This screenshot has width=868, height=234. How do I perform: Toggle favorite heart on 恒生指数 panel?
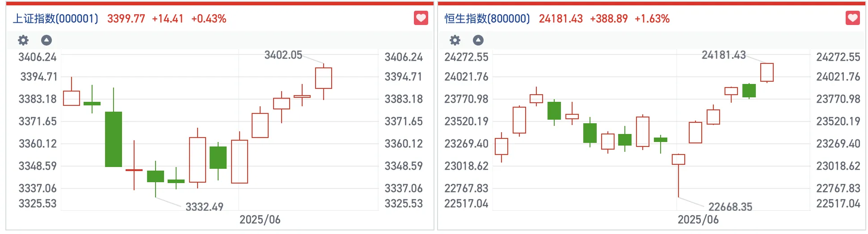[x=853, y=18]
